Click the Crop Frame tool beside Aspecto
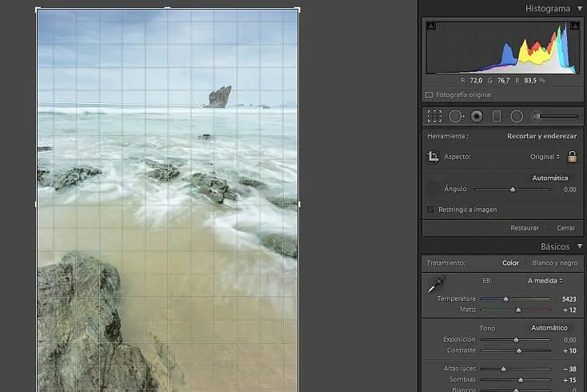This screenshot has width=587, height=392. pyautogui.click(x=433, y=157)
